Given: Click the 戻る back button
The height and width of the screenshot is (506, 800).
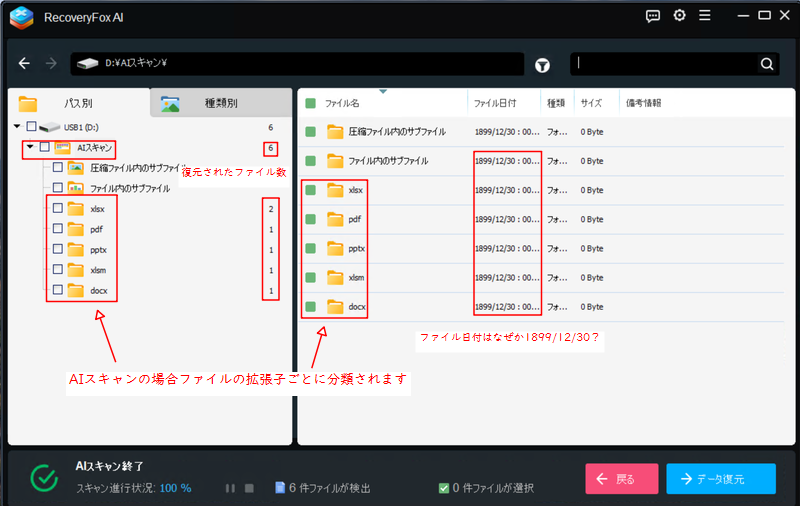Looking at the screenshot, I should (621, 479).
